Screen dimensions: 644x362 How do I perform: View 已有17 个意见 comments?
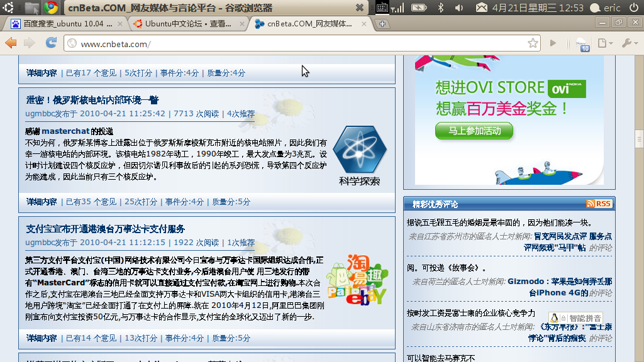point(91,73)
